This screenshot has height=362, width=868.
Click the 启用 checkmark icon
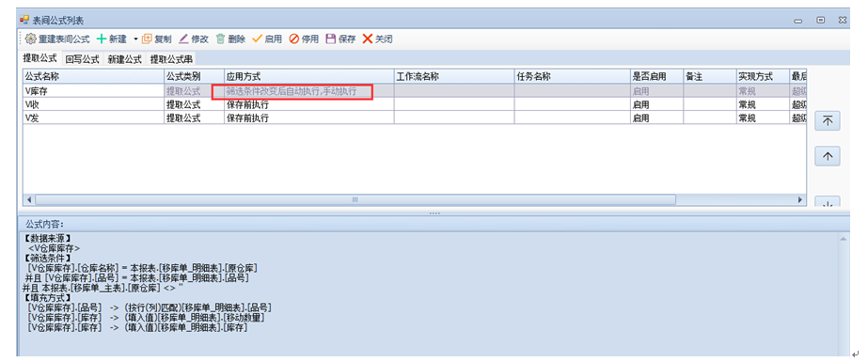click(258, 39)
